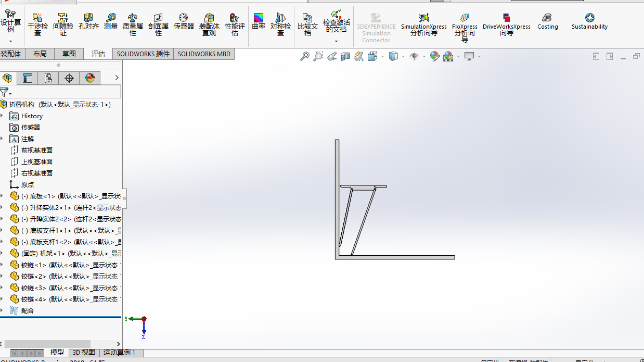The height and width of the screenshot is (362, 644).
Task: Click the section view icon
Action: click(345, 56)
